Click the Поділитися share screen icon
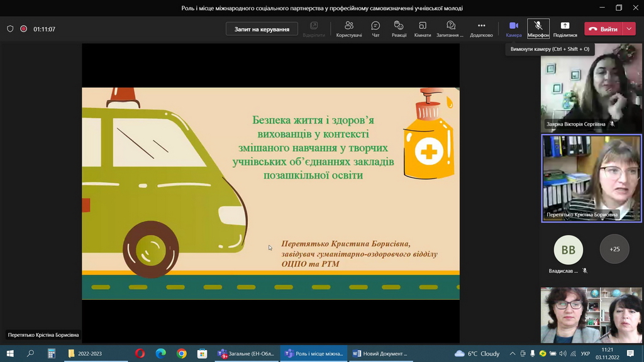The image size is (644, 362). click(565, 28)
